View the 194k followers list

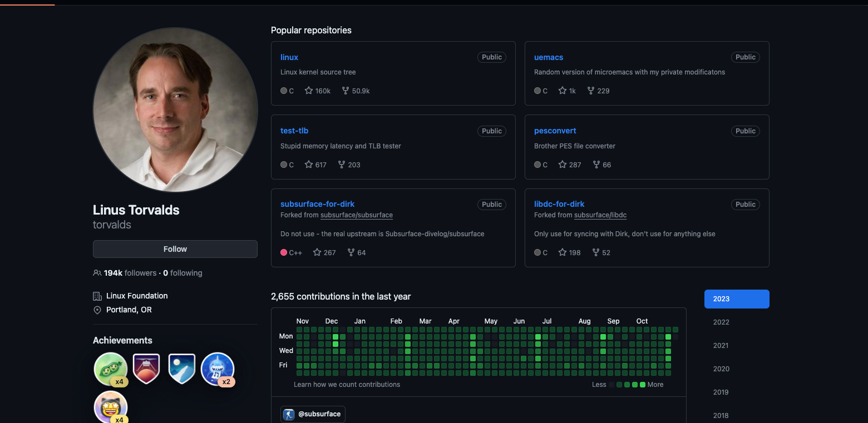pyautogui.click(x=130, y=273)
